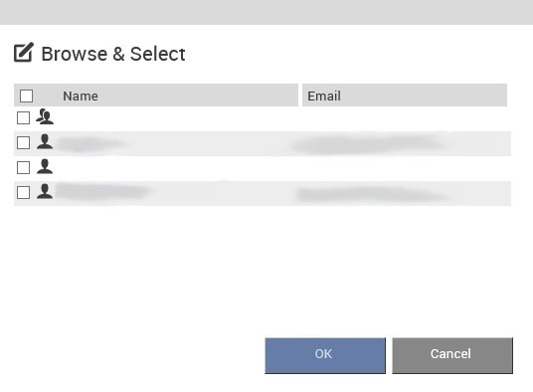Viewport: 533px width, 392px height.
Task: Sort by the Name column header
Action: pos(81,96)
